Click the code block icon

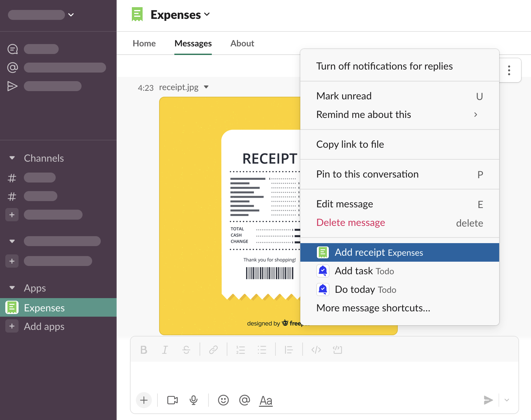(337, 350)
